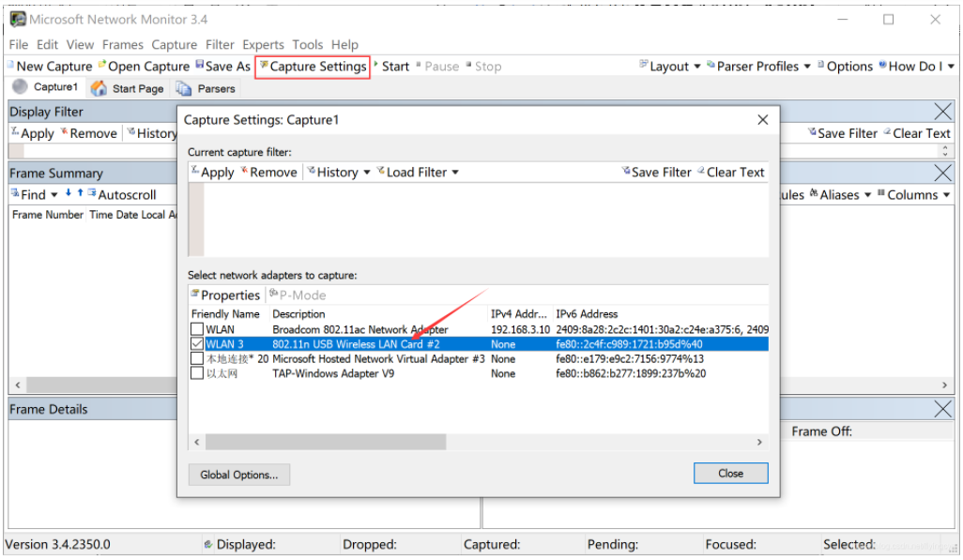This screenshot has height=560, width=963.
Task: Enable Autoscroll in Frame Summary
Action: [122, 195]
